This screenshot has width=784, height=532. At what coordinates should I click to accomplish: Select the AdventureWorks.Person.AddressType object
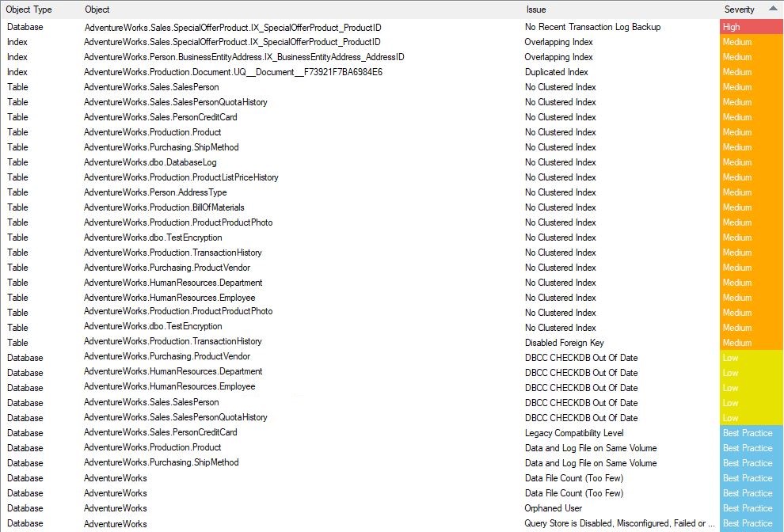(155, 192)
